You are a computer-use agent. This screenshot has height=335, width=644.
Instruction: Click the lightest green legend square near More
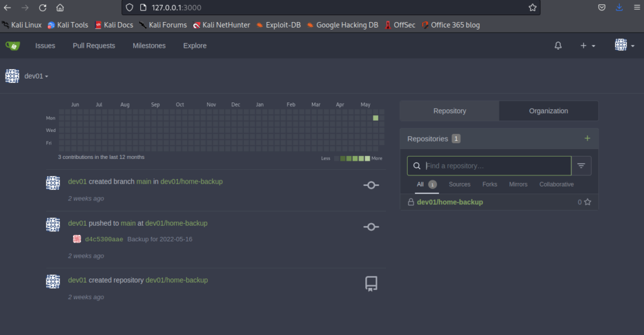click(367, 158)
